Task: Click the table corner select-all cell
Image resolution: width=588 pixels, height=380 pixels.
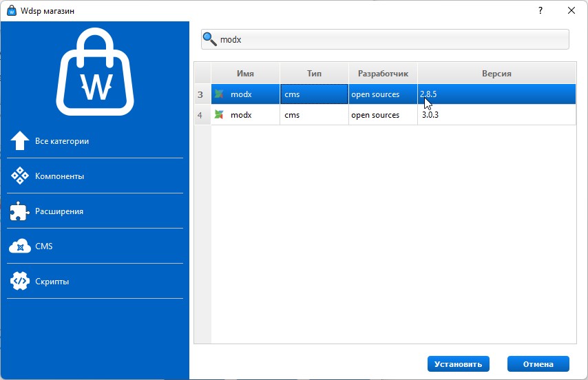Action: pos(203,73)
